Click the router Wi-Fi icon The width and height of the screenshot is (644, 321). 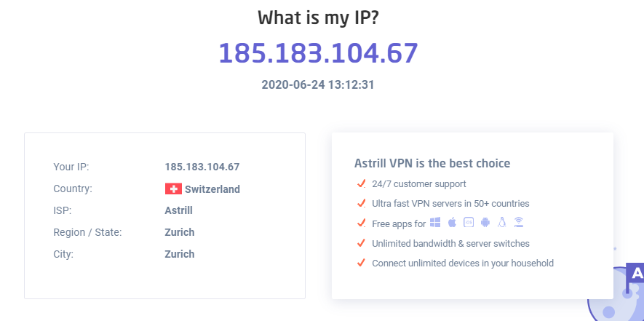coord(518,222)
